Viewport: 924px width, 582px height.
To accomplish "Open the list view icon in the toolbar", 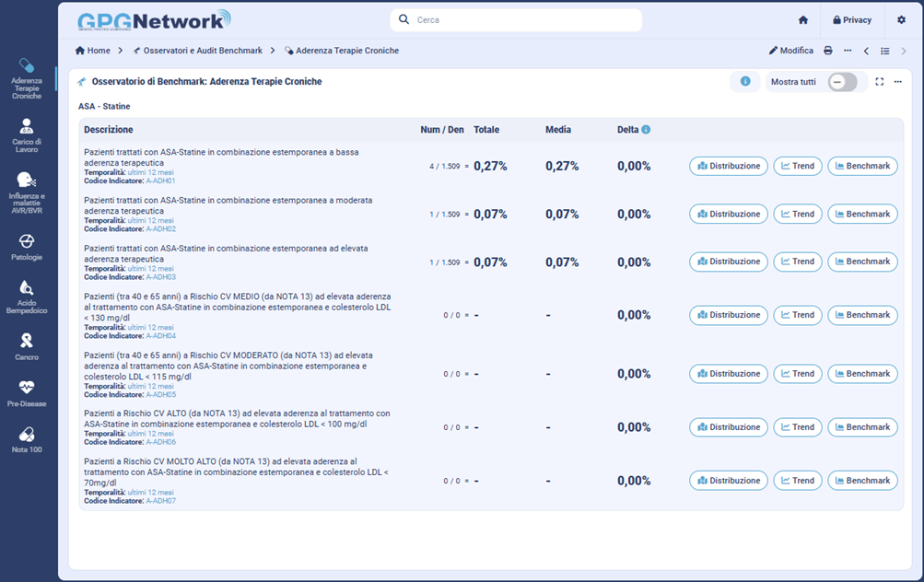I will (884, 51).
